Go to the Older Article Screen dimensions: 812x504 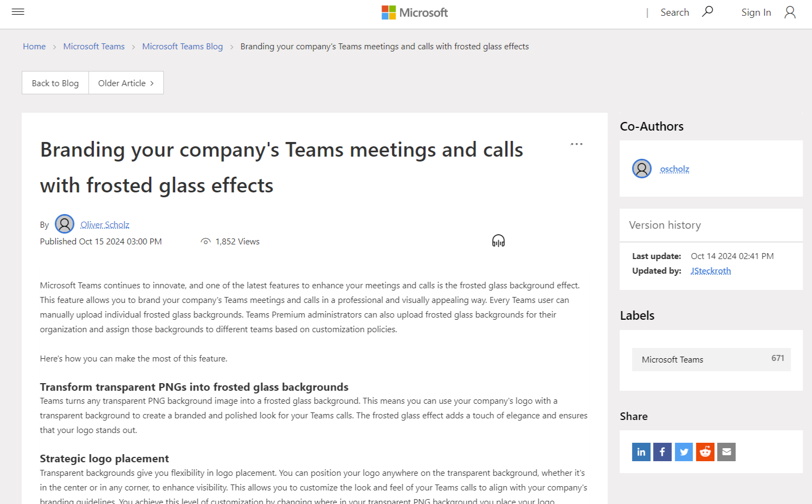[126, 82]
